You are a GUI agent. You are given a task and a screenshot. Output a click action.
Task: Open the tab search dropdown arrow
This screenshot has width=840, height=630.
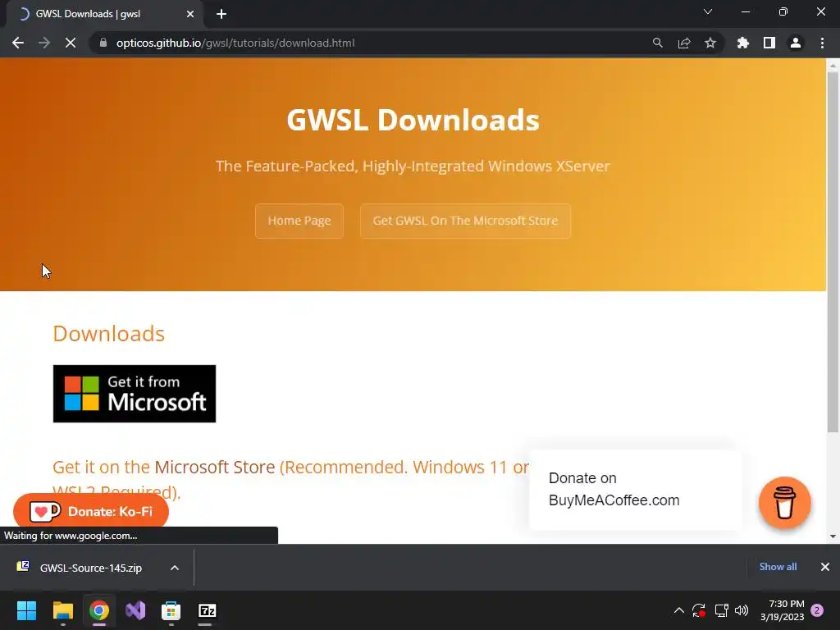(x=708, y=11)
